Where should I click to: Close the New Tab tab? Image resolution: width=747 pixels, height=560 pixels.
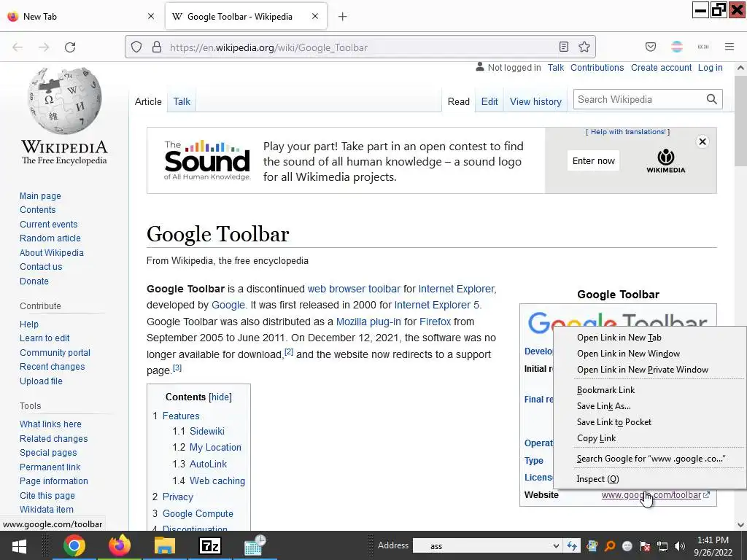151,16
